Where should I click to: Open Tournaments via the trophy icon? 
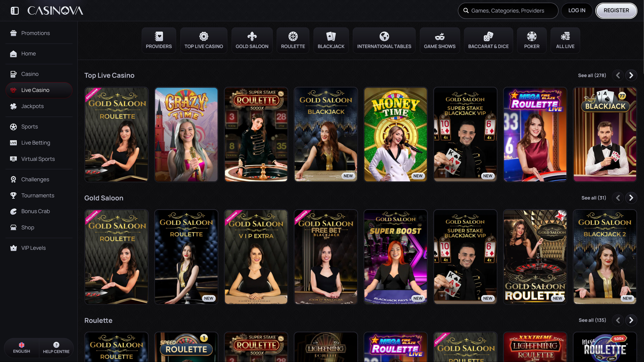click(13, 195)
